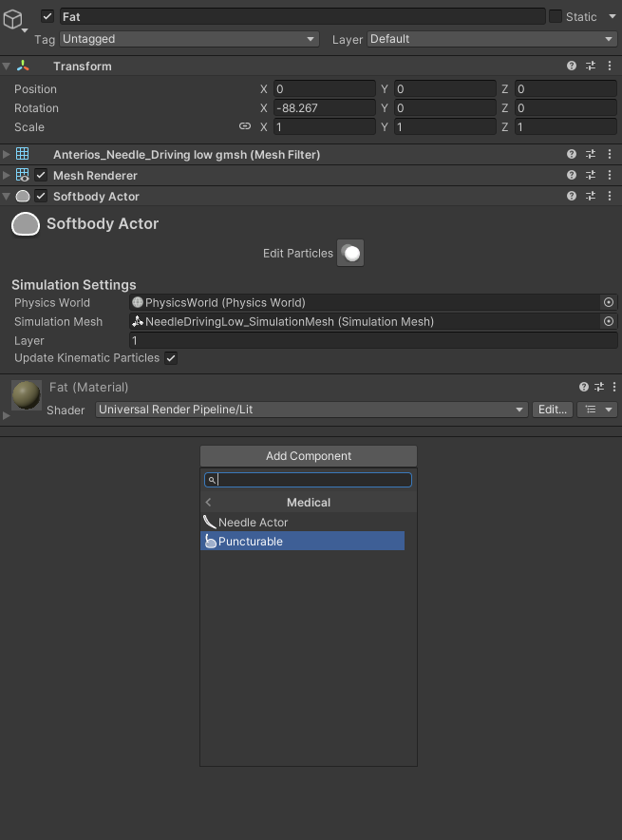Uncheck Update Kinematic Particles
Image resolution: width=622 pixels, height=840 pixels.
click(171, 358)
